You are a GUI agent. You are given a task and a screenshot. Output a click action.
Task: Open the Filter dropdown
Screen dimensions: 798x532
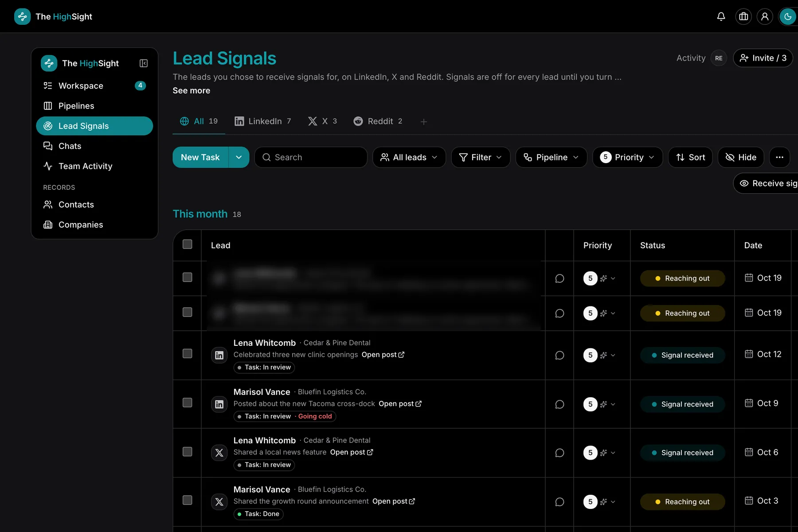point(481,157)
